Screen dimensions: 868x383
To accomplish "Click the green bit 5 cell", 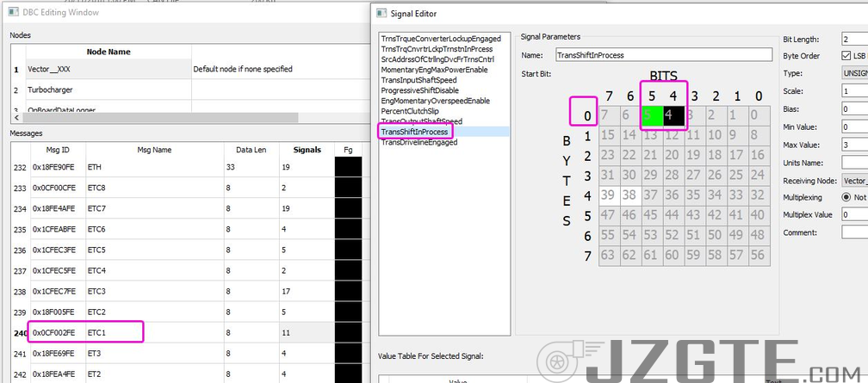I will [653, 115].
